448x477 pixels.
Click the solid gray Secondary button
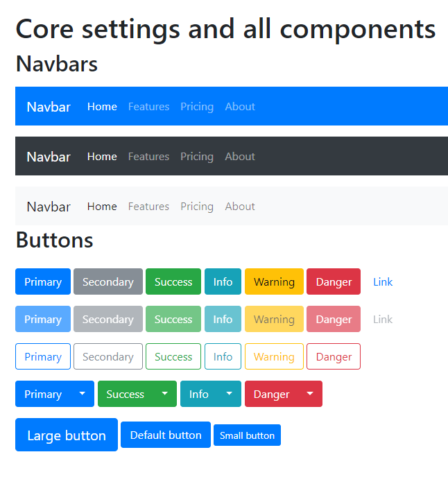click(x=108, y=281)
